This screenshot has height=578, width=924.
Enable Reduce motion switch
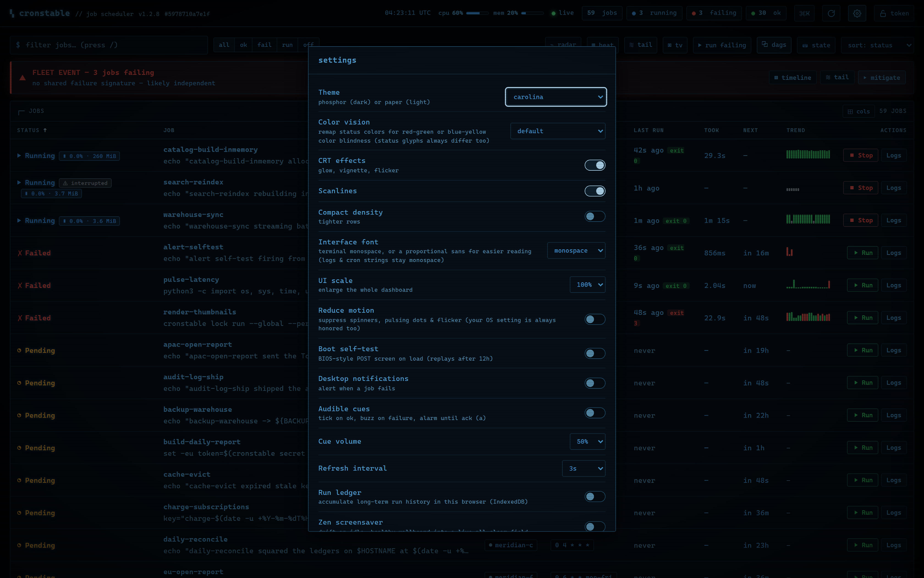click(x=595, y=319)
